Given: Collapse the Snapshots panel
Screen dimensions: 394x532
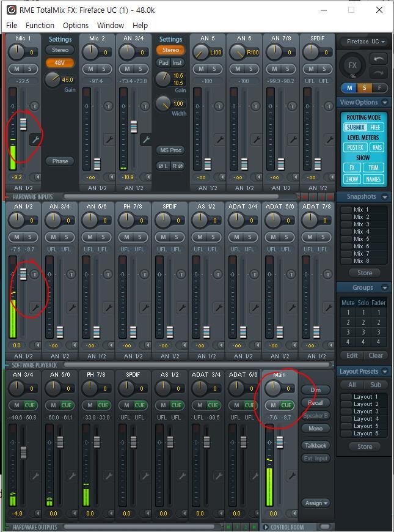Looking at the screenshot, I should tap(385, 197).
